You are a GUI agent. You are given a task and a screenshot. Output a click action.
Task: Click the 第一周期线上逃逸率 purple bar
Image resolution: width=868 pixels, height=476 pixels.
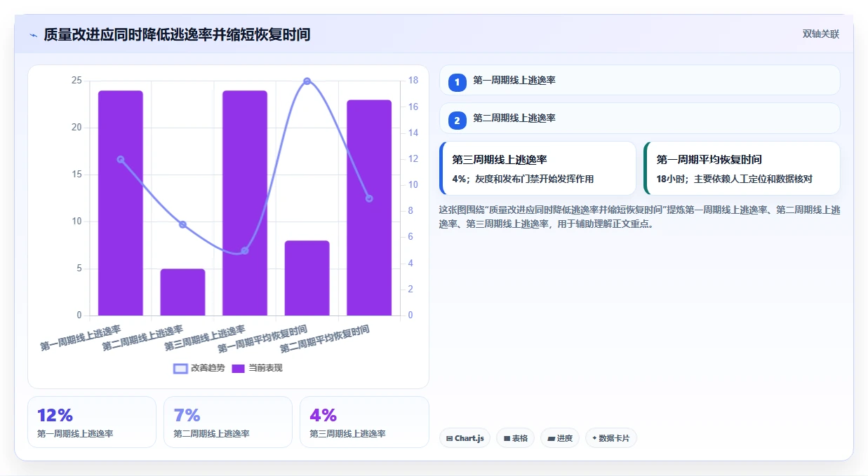point(121,203)
